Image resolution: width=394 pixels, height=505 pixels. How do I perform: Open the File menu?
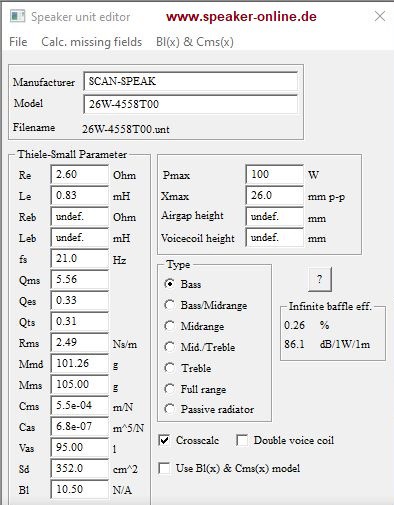(18, 42)
